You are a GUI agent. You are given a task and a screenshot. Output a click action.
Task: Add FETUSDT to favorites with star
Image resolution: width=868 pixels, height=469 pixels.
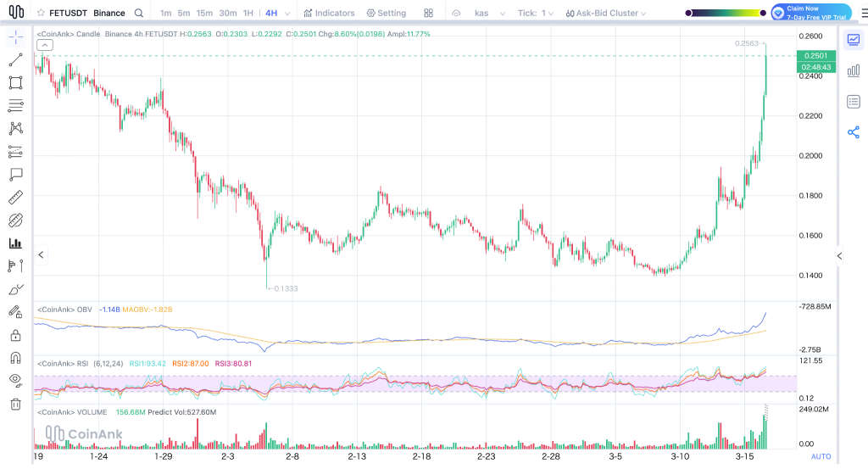41,14
